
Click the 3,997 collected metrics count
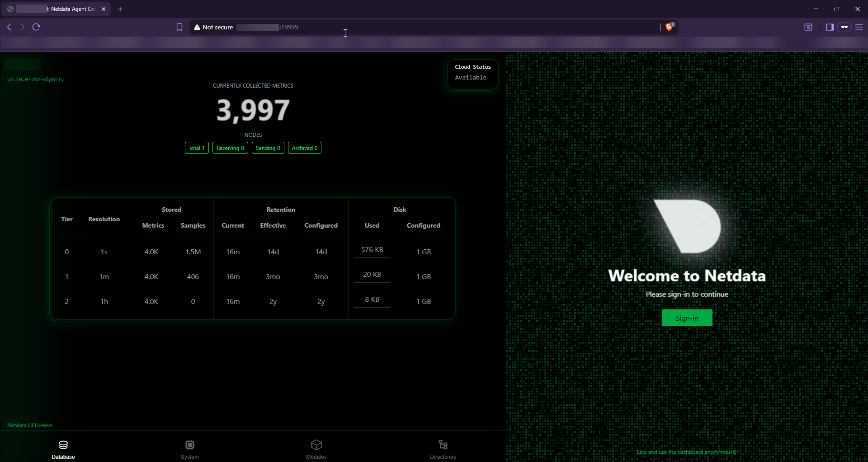tap(253, 110)
